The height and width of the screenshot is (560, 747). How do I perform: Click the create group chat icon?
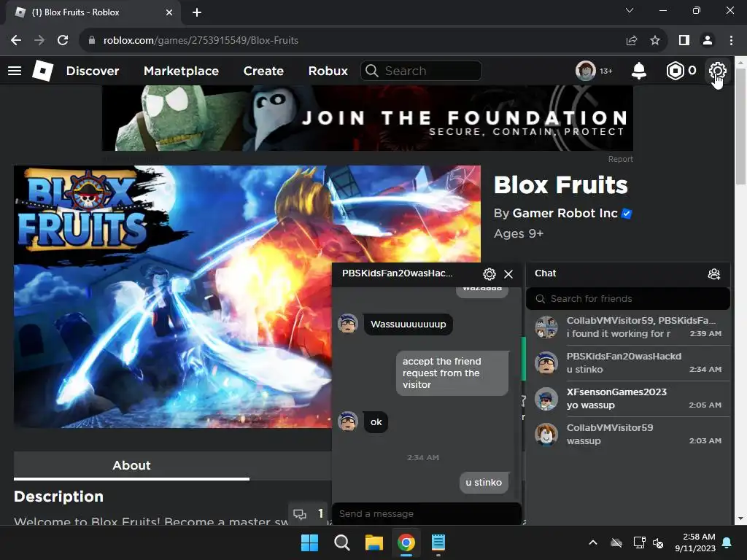coord(713,274)
